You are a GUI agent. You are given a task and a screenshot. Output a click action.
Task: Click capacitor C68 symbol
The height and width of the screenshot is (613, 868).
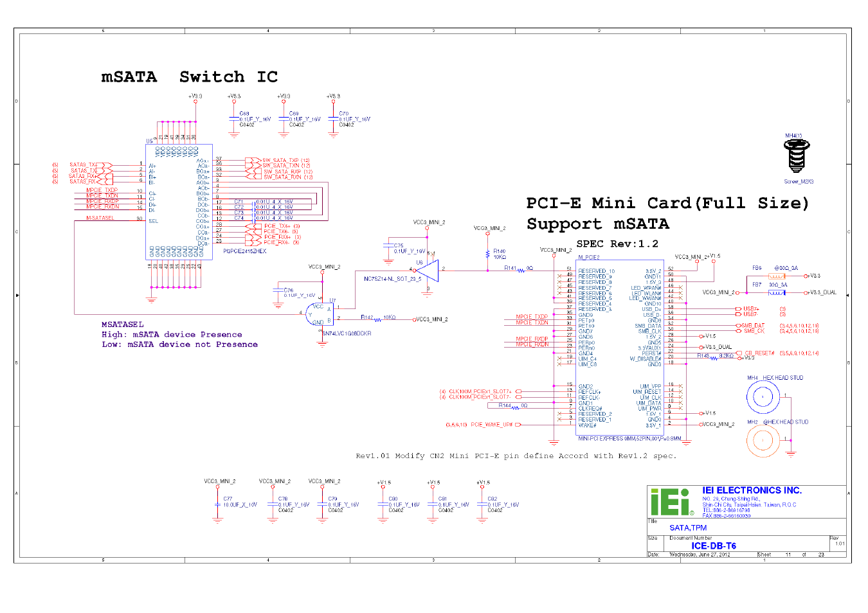(234, 119)
